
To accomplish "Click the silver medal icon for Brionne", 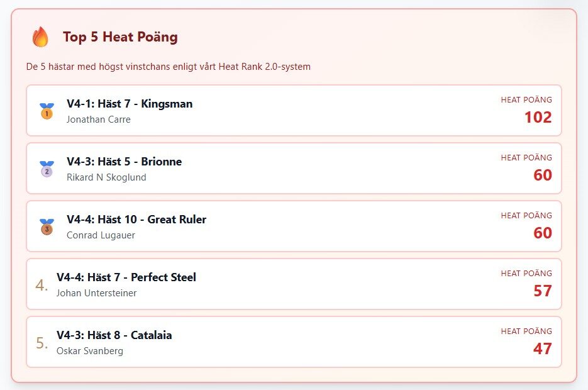I will tap(47, 169).
